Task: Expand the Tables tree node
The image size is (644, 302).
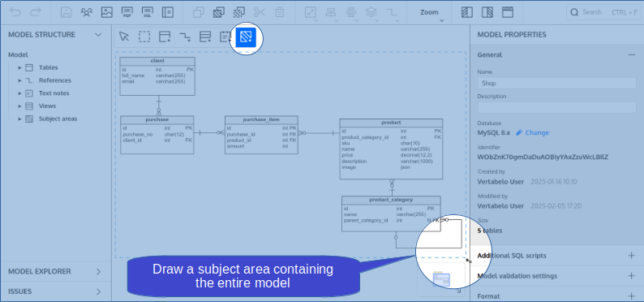Action: 19,68
